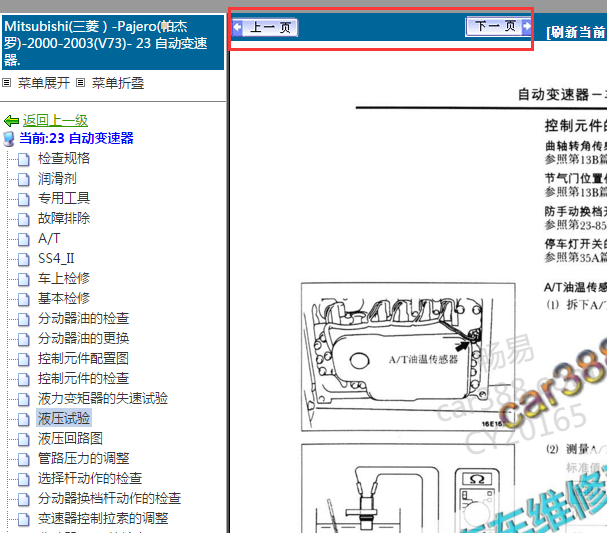
Task: Click the page icon beside 分动器油的检查
Action: click(x=24, y=319)
